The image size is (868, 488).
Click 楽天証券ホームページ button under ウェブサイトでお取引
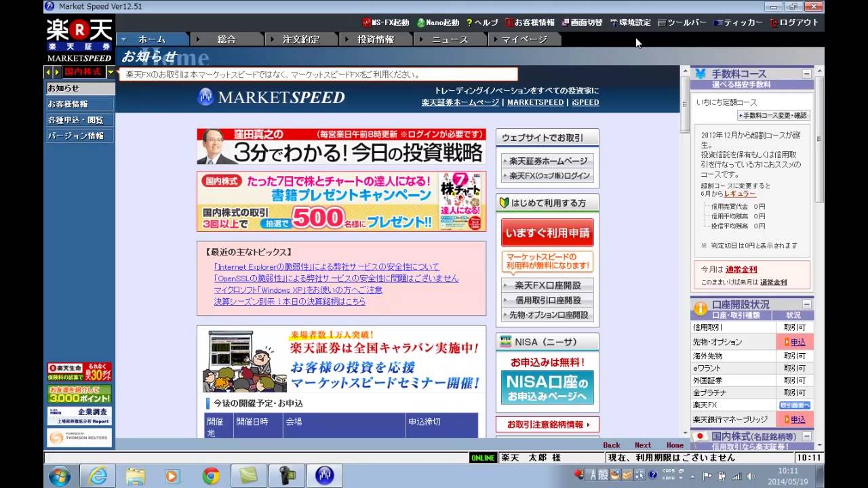[547, 161]
